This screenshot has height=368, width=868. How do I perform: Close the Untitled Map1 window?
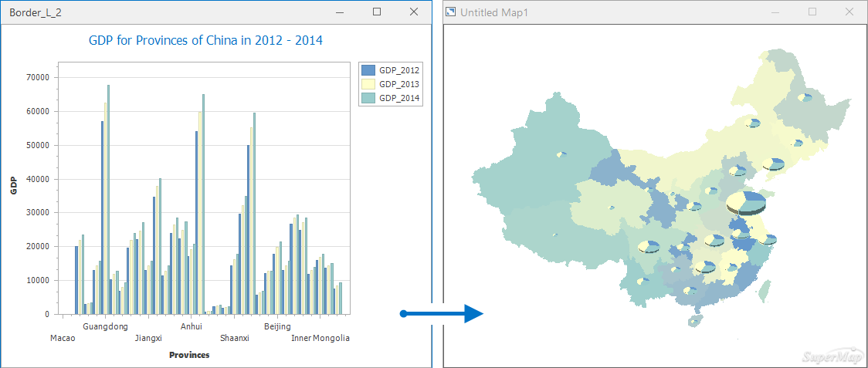(849, 12)
